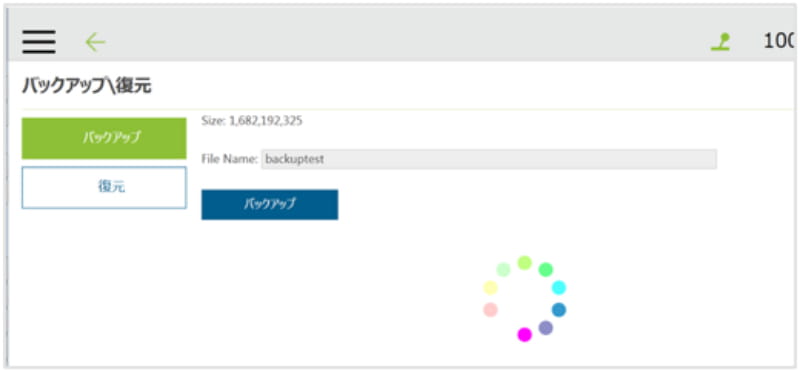Select the バックアップ\復元 page heading
This screenshot has height=372, width=800.
click(x=86, y=86)
